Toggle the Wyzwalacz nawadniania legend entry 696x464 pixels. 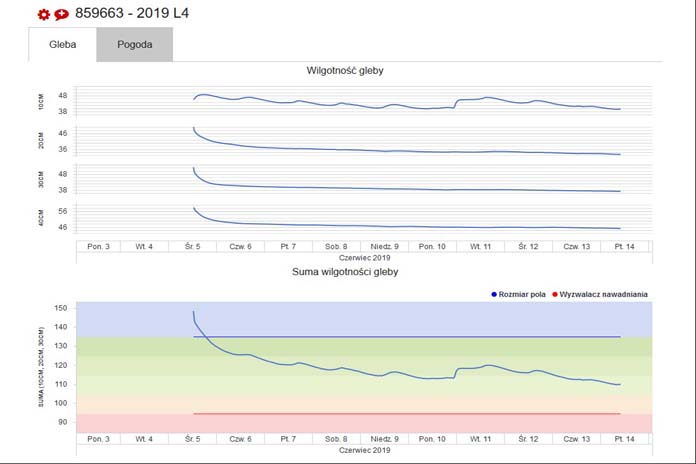click(600, 294)
